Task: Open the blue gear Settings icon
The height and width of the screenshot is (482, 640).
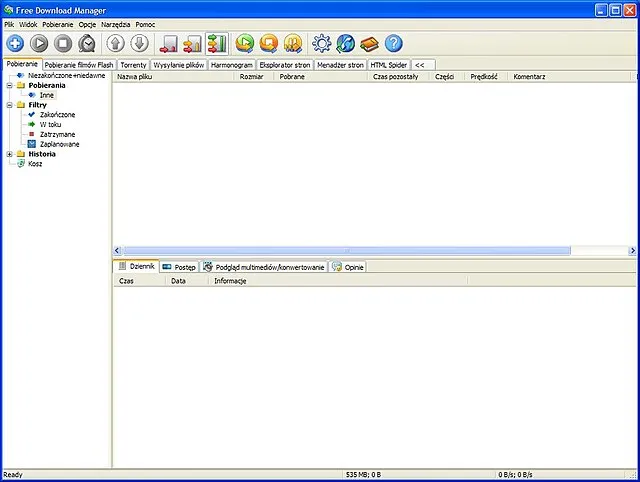Action: point(321,43)
